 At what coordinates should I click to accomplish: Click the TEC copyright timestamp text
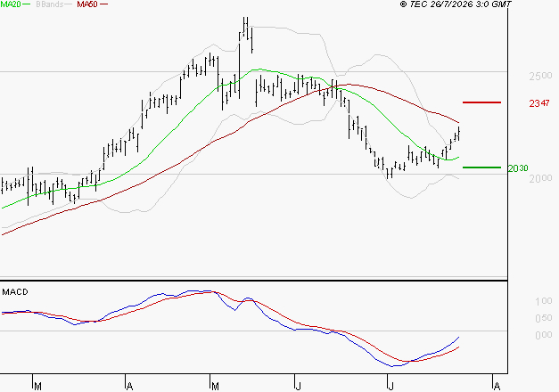point(456,4)
